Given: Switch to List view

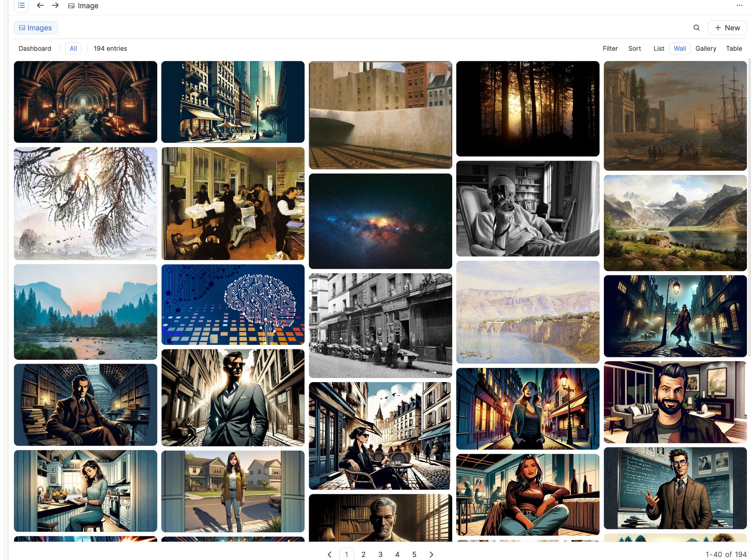Looking at the screenshot, I should point(658,48).
